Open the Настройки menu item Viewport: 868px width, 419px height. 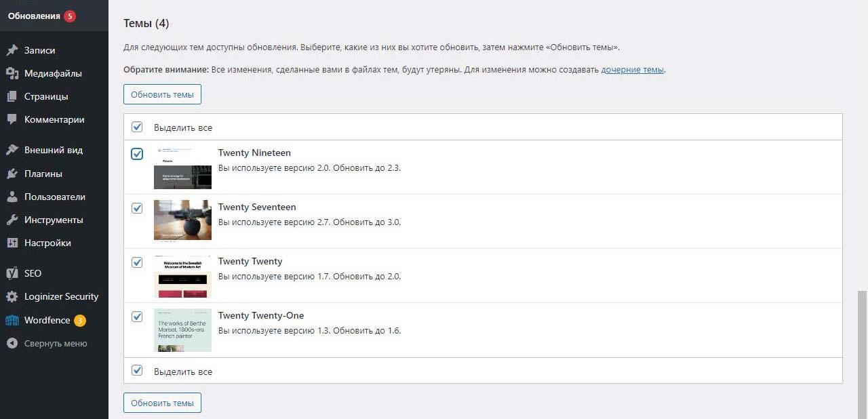click(x=47, y=243)
